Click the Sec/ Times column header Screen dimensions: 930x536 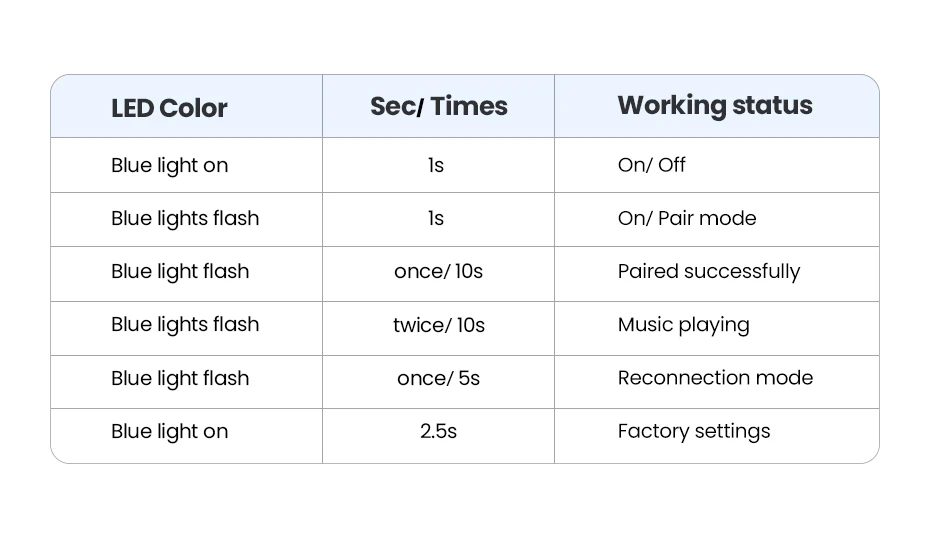coord(438,107)
